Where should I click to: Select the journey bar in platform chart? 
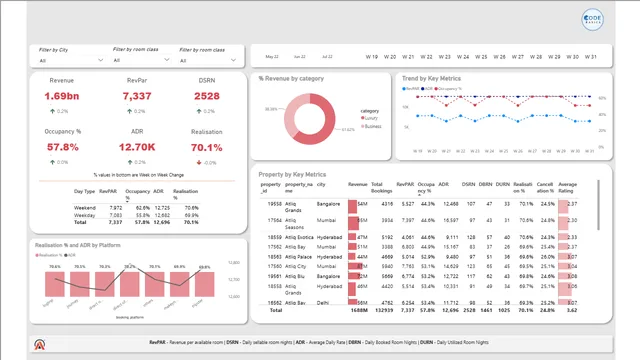pyautogui.click(x=80, y=284)
